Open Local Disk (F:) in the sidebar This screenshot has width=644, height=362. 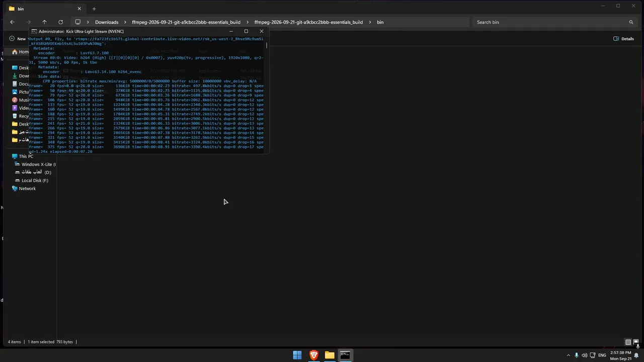[32, 180]
